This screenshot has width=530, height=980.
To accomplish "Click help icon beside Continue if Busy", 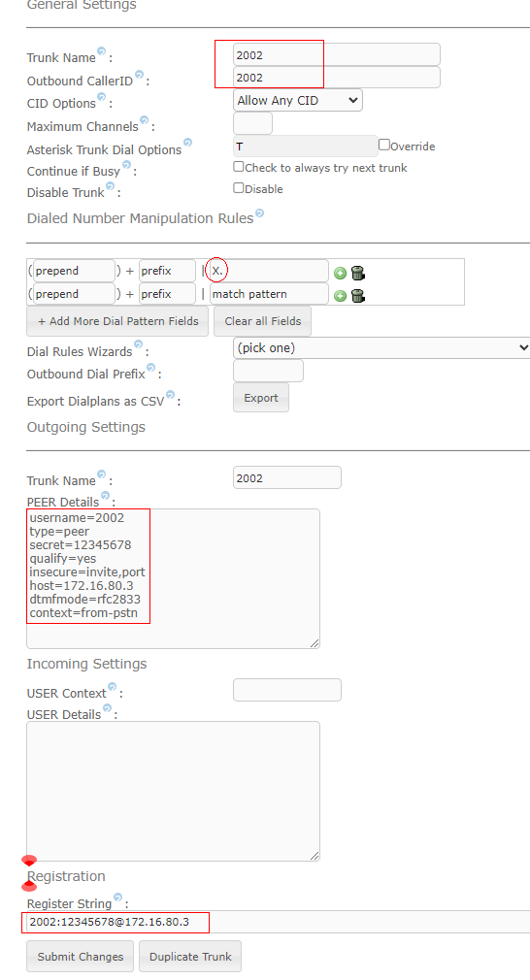I will (x=126, y=165).
